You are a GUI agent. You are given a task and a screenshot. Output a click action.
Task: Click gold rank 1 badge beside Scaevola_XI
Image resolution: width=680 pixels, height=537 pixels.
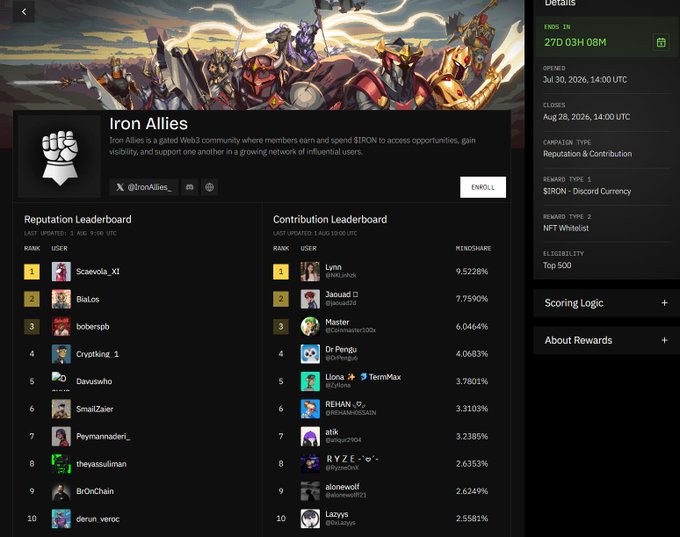pos(32,272)
